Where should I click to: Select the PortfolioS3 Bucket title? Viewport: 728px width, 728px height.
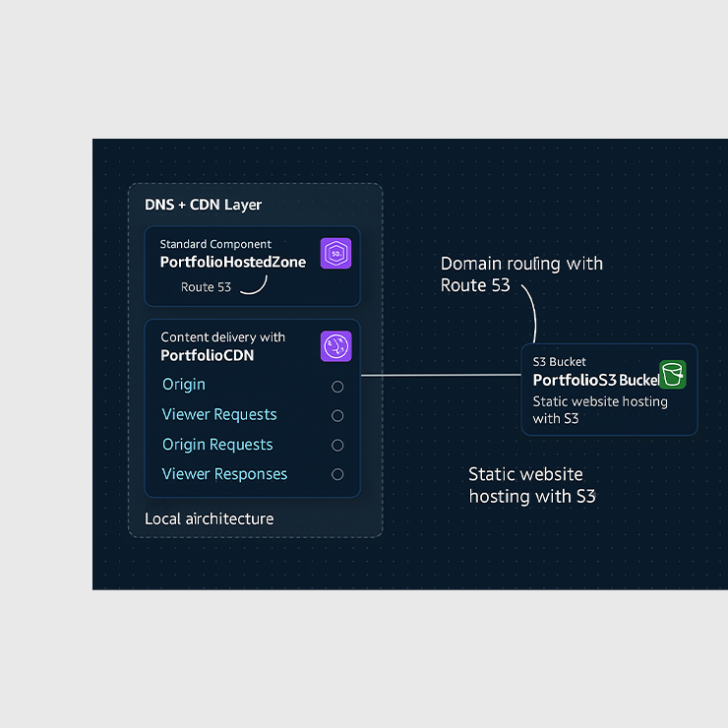click(595, 381)
